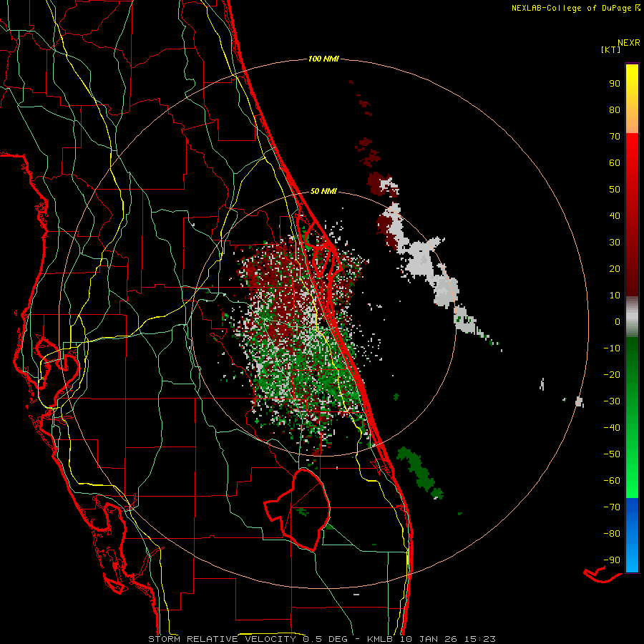Click the -40 scale value
The height and width of the screenshot is (644, 644).
click(x=612, y=428)
